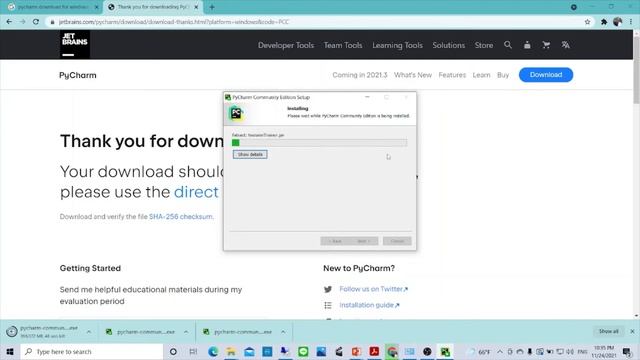Launch Microsoft Edge from taskbar

coord(213,351)
